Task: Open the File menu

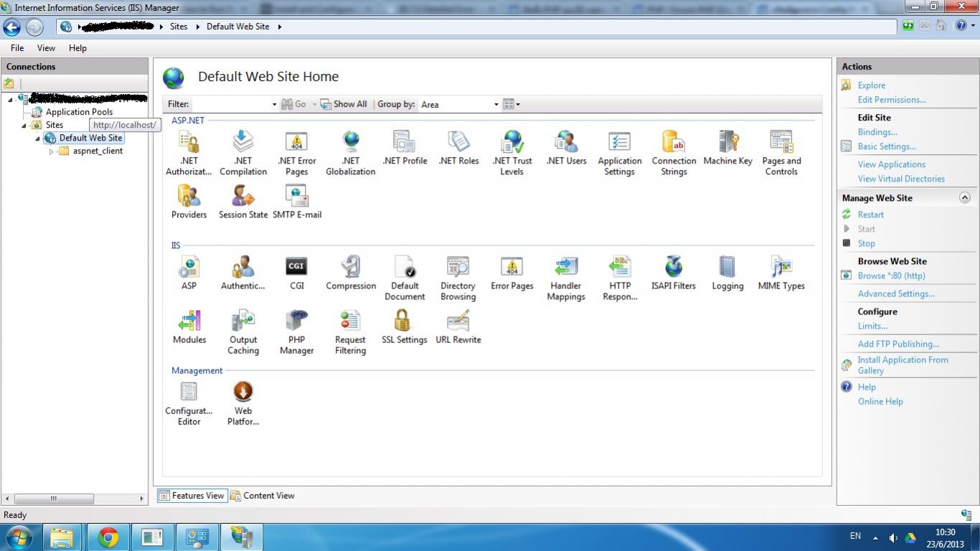Action: 17,48
